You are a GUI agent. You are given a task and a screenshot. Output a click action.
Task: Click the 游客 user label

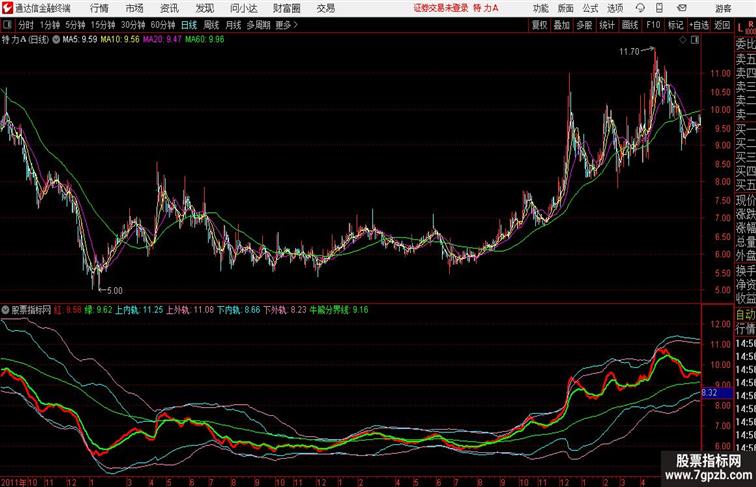tap(723, 8)
